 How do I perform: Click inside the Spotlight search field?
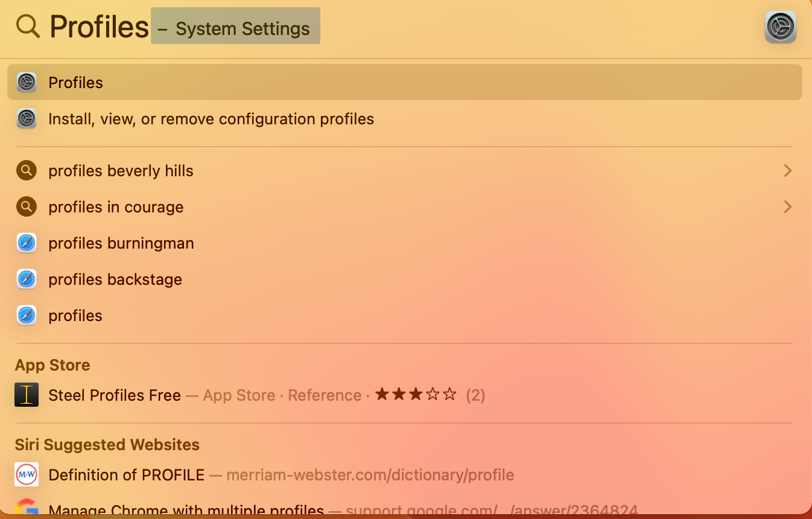(100, 26)
